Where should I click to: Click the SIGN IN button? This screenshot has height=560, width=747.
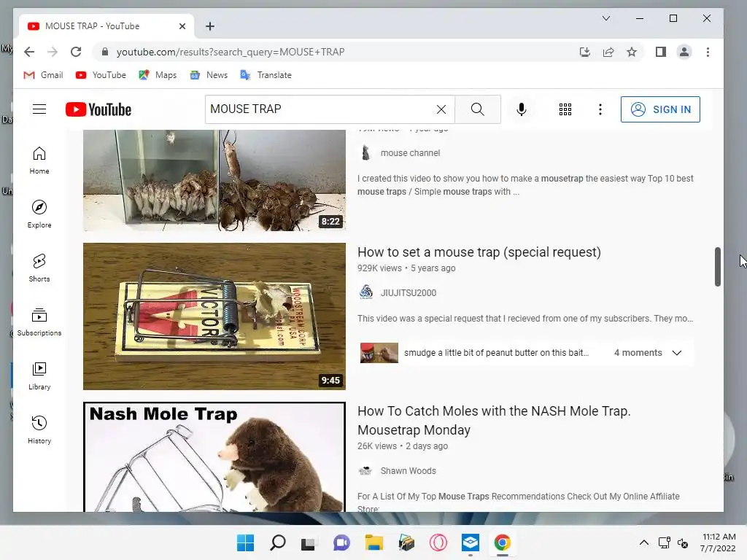pos(660,109)
